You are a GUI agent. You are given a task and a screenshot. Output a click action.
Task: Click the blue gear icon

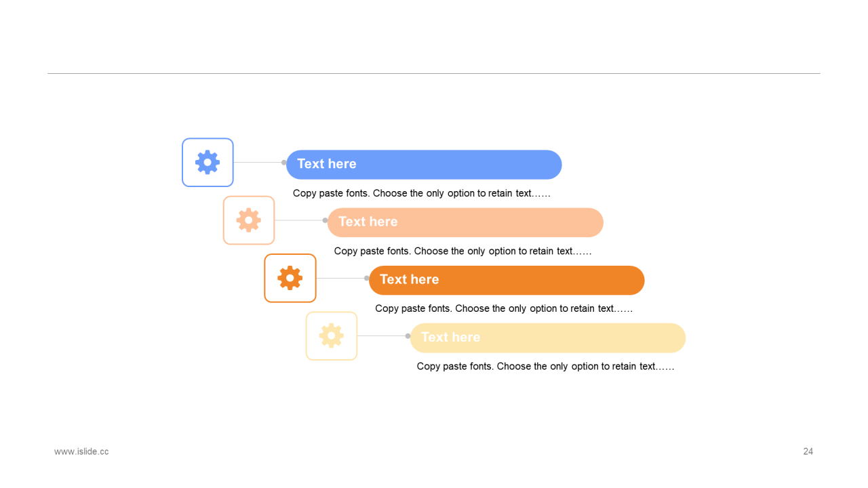(x=208, y=163)
